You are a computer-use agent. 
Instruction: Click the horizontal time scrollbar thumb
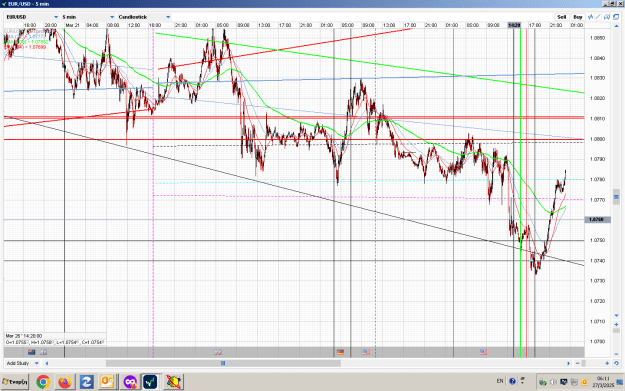click(x=223, y=363)
